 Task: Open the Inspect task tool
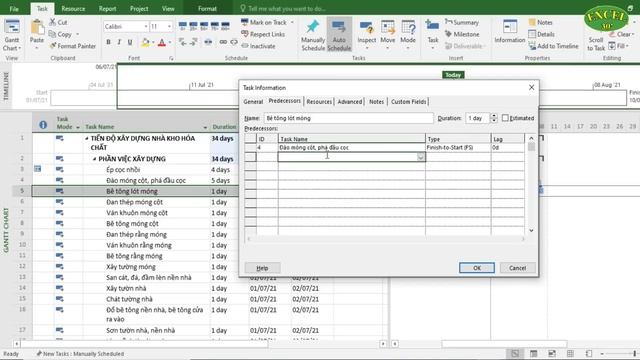tap(367, 36)
